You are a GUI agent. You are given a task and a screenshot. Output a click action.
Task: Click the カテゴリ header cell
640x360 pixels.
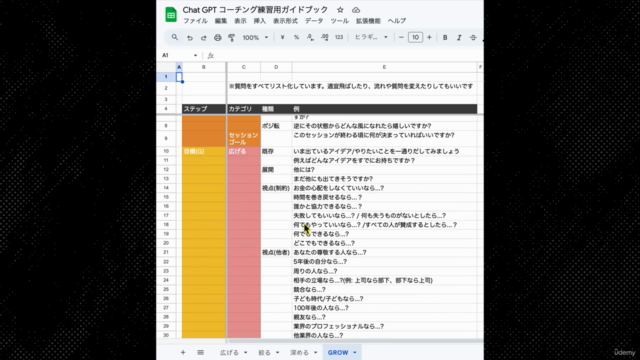coord(244,109)
